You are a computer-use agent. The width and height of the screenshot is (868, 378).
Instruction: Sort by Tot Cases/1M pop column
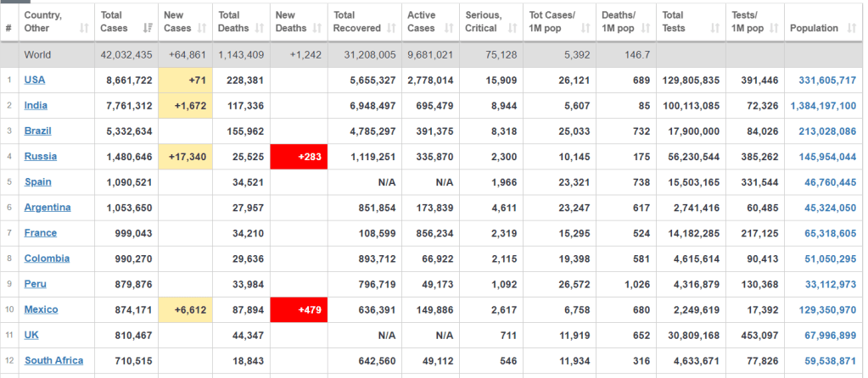click(x=583, y=29)
